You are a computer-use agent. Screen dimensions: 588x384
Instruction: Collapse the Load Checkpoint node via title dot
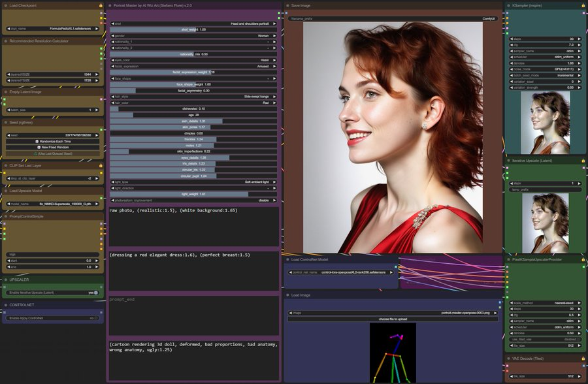[6, 6]
